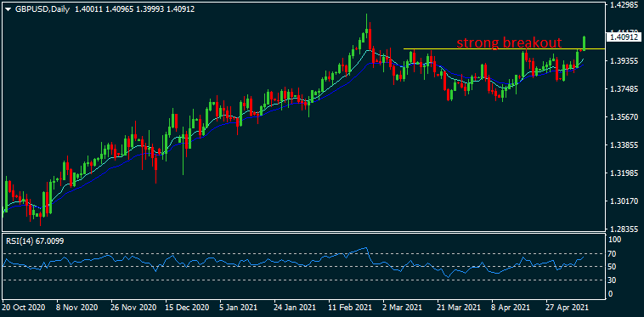This screenshot has width=644, height=317.
Task: Click the 1.42985 price axis label
Action: 624,4
